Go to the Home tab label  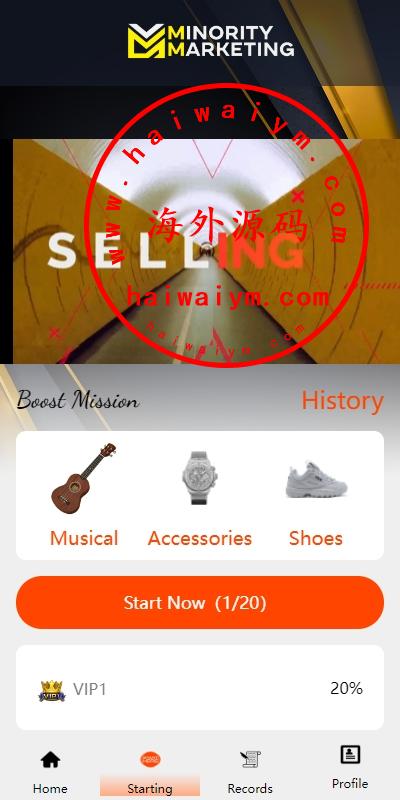click(50, 788)
